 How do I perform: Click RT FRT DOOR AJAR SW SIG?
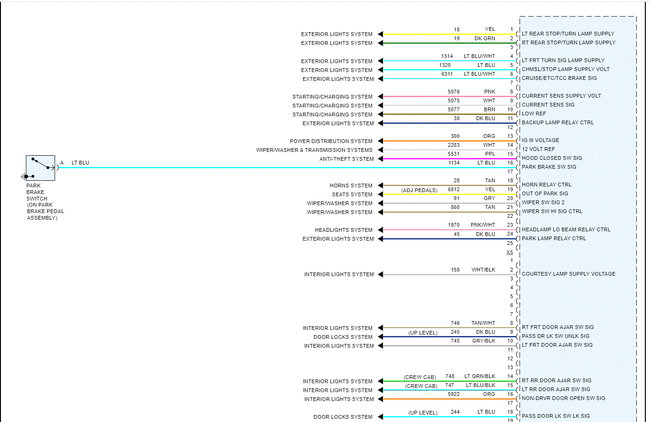(x=558, y=327)
